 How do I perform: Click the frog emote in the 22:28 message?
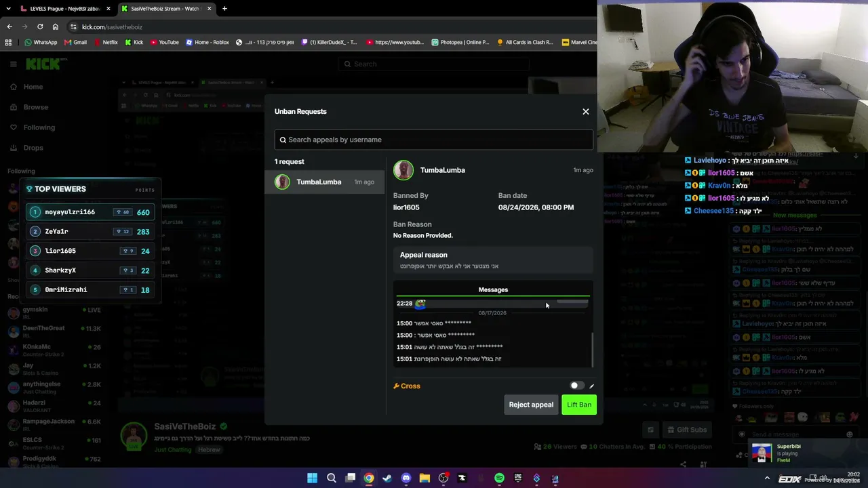pyautogui.click(x=420, y=304)
